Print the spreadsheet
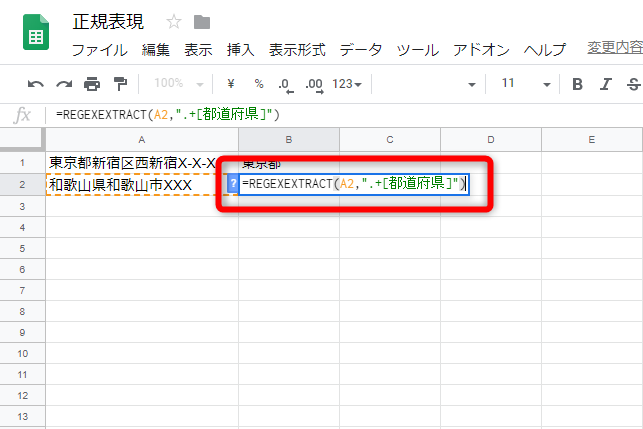The image size is (643, 429). [x=92, y=84]
